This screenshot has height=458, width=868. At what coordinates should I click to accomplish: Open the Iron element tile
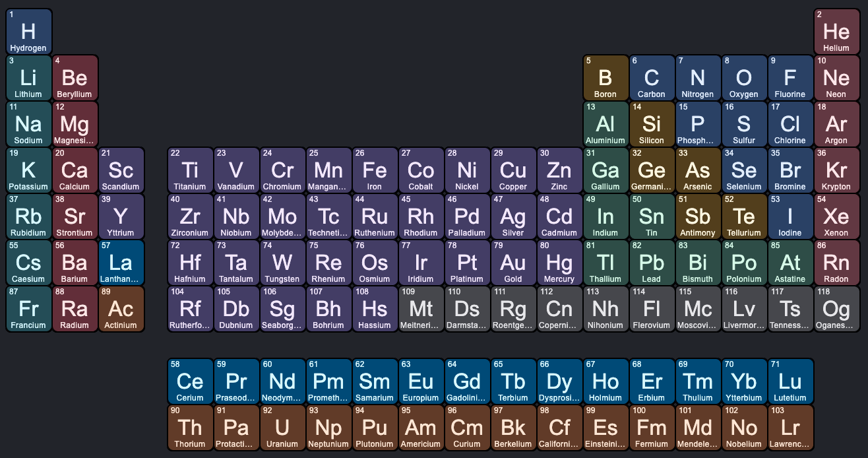(x=375, y=170)
